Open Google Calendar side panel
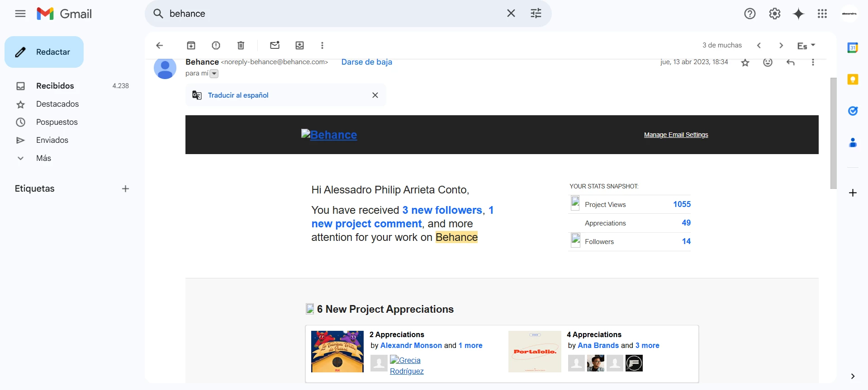 pyautogui.click(x=853, y=47)
